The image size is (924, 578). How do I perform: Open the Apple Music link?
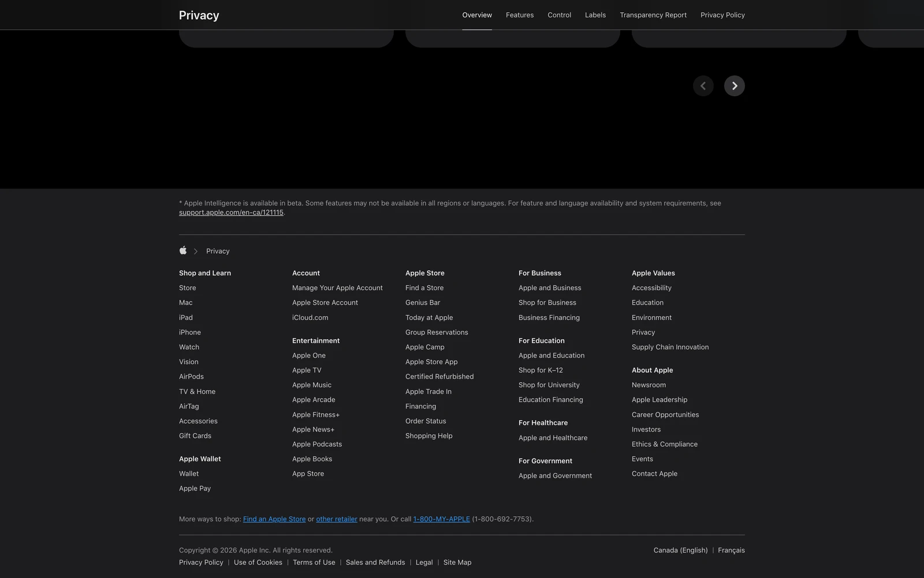(x=312, y=385)
